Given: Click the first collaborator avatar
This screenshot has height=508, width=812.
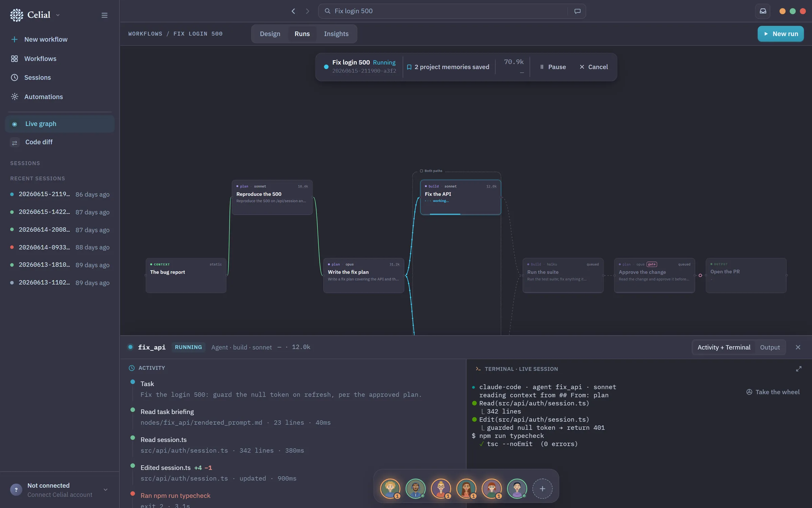Looking at the screenshot, I should pyautogui.click(x=390, y=489).
